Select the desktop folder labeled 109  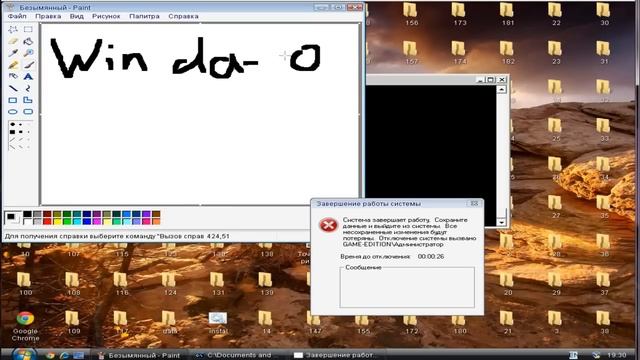tap(73, 322)
